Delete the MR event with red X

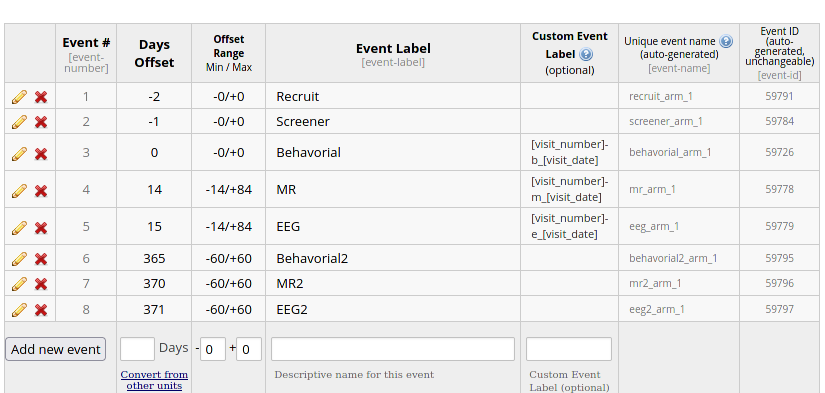coord(41,190)
